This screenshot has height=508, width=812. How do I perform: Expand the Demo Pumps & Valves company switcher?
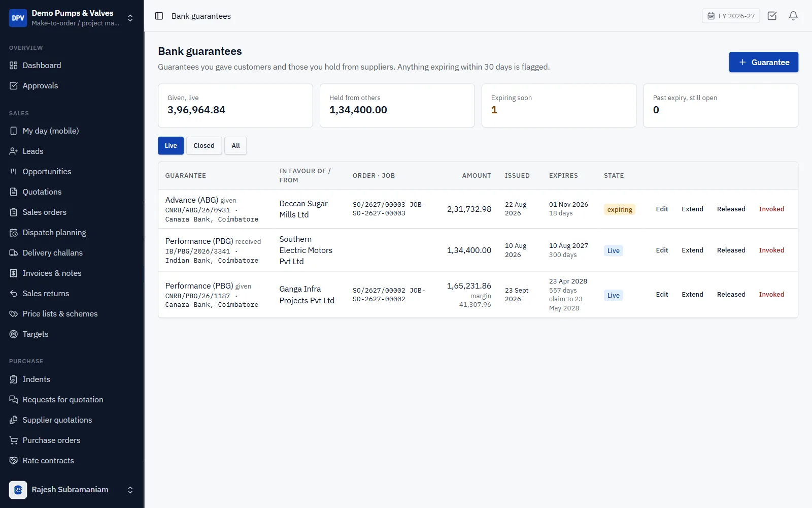point(72,18)
